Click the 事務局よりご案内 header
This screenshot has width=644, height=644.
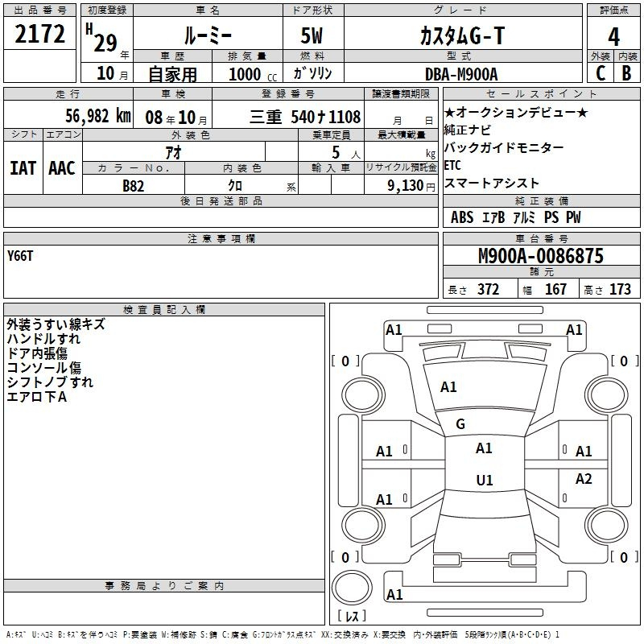pos(164,586)
